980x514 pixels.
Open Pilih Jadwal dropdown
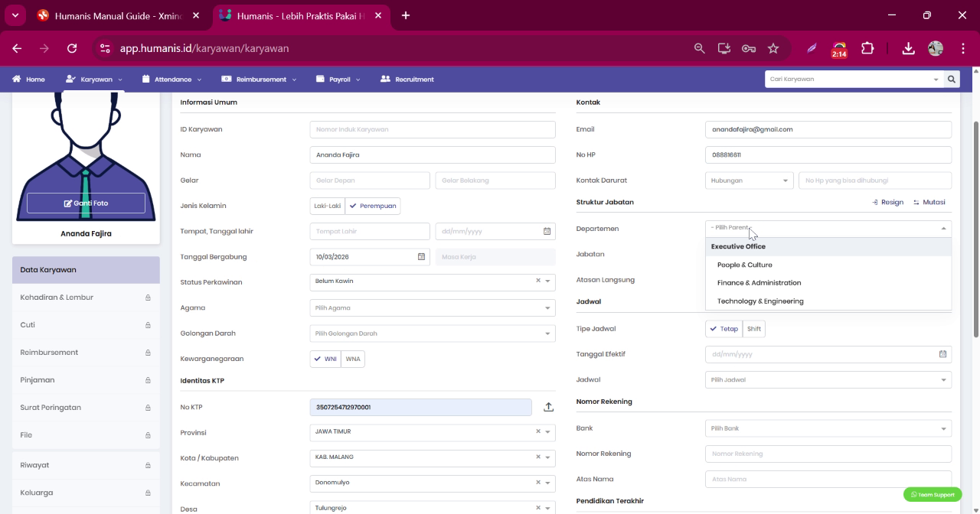coord(828,379)
